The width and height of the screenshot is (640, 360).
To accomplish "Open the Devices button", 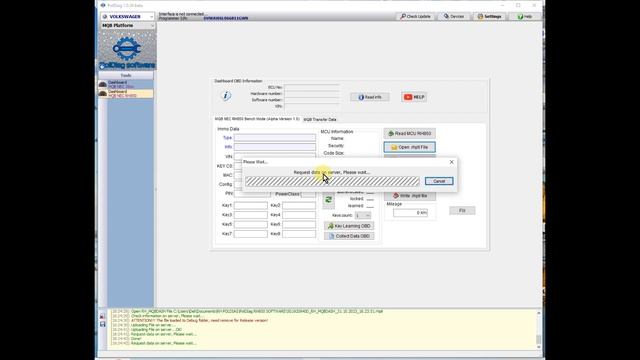I will [x=454, y=16].
